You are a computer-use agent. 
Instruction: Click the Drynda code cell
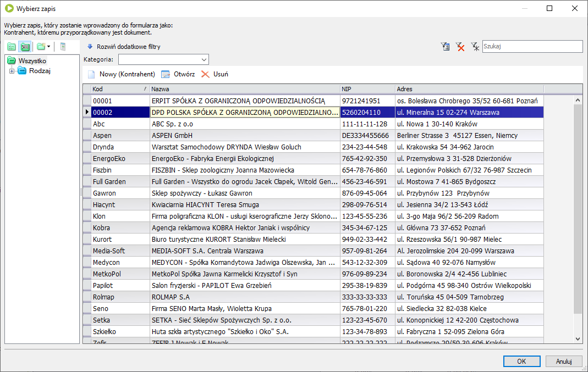[x=120, y=147]
